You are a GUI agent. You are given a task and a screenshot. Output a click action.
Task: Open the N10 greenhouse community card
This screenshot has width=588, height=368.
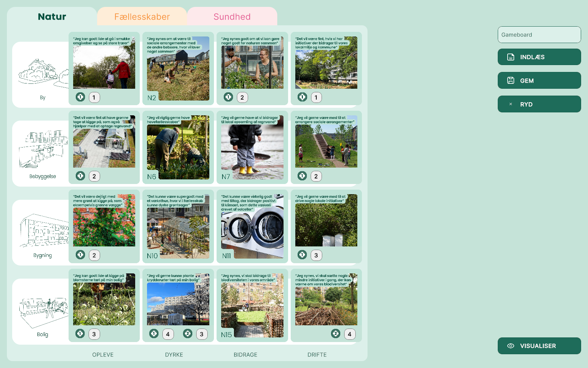178,227
